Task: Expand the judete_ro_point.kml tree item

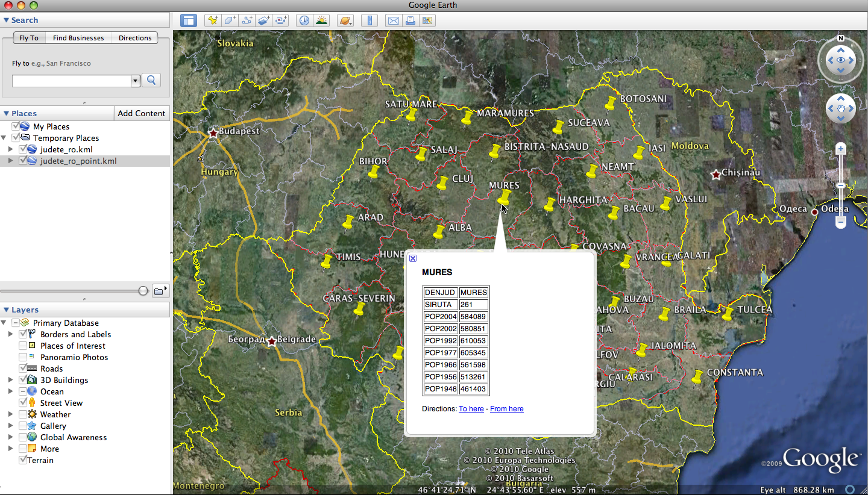Action: click(10, 161)
